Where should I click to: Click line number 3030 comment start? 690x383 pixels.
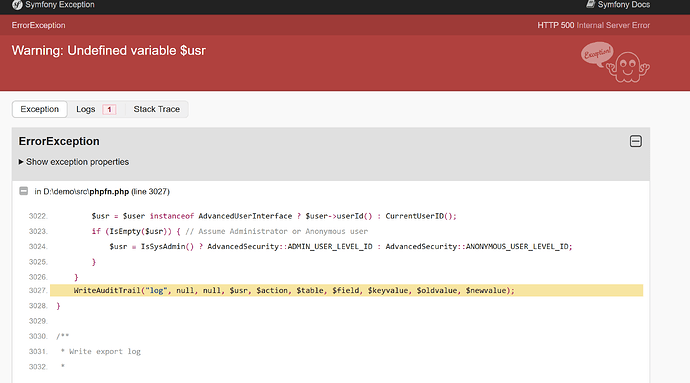(x=38, y=336)
